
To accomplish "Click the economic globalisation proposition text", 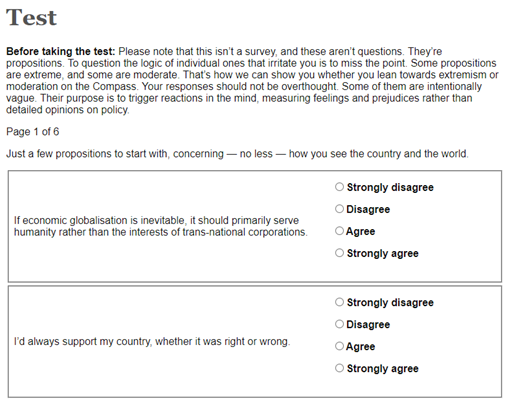I will 160,226.
